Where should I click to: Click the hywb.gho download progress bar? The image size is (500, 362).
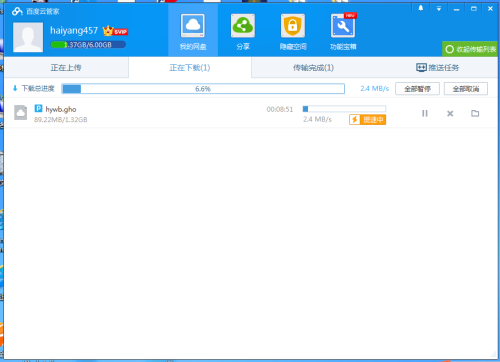(x=344, y=109)
